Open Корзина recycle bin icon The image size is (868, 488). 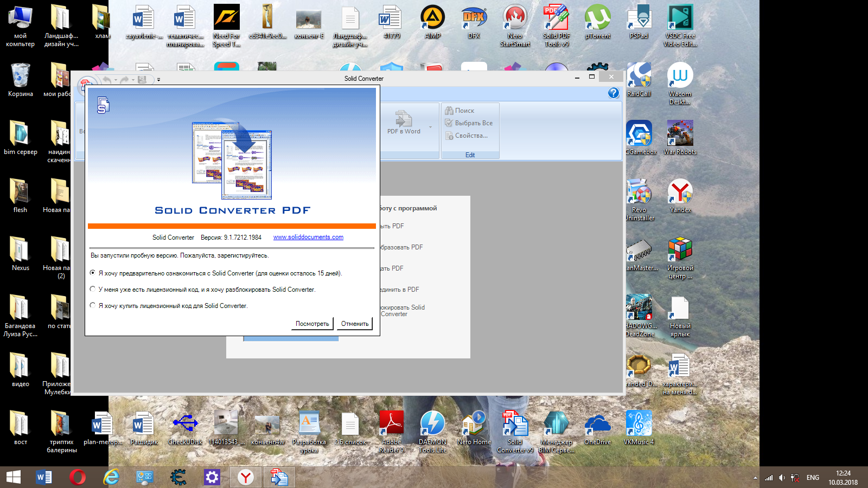[21, 80]
